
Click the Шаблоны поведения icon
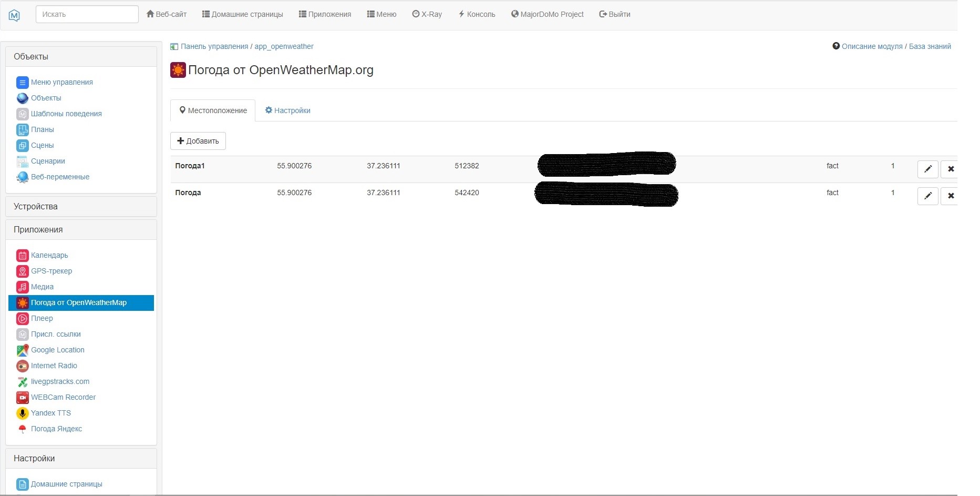[x=23, y=114]
